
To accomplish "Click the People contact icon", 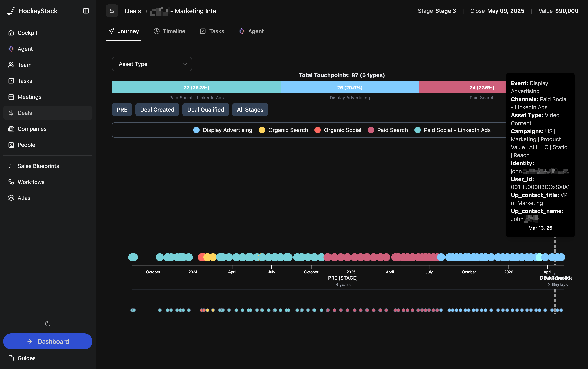I will 11,145.
